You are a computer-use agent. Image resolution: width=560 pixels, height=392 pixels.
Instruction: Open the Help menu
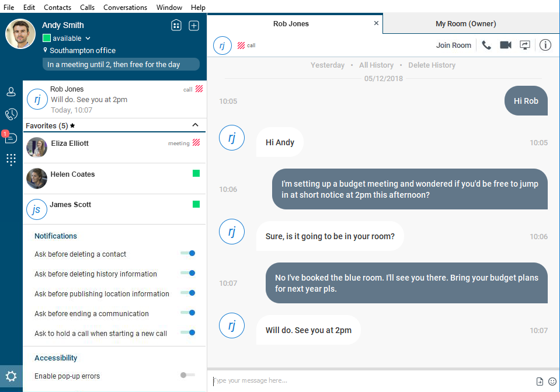(x=198, y=7)
